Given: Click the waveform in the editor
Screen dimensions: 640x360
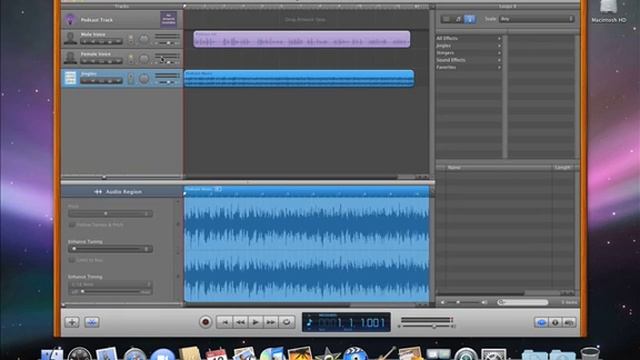Looking at the screenshot, I should [307, 249].
